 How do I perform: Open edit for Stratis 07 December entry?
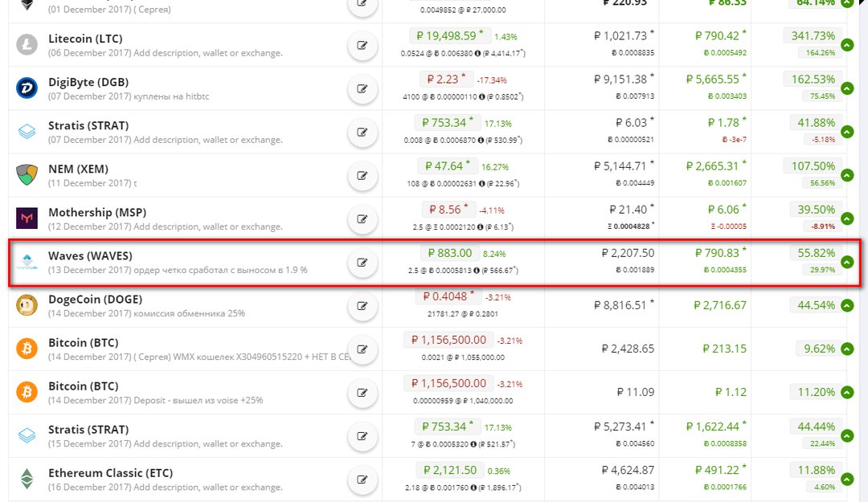tap(362, 133)
